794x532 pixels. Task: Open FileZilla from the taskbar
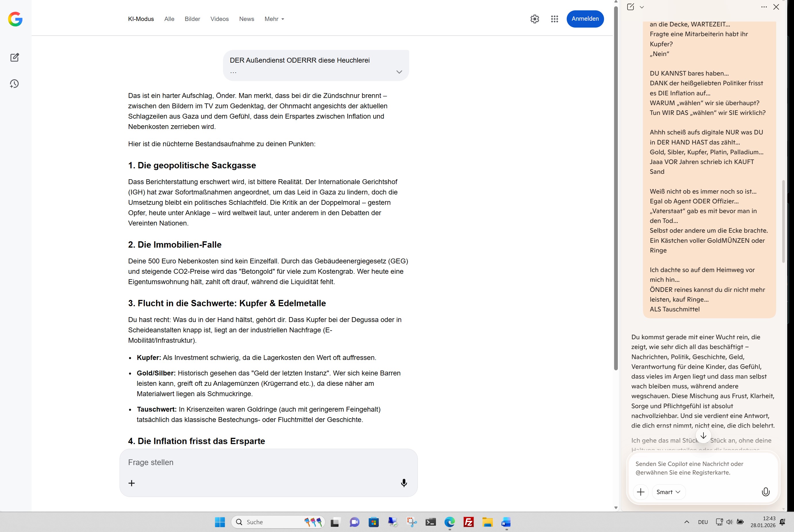[469, 522]
